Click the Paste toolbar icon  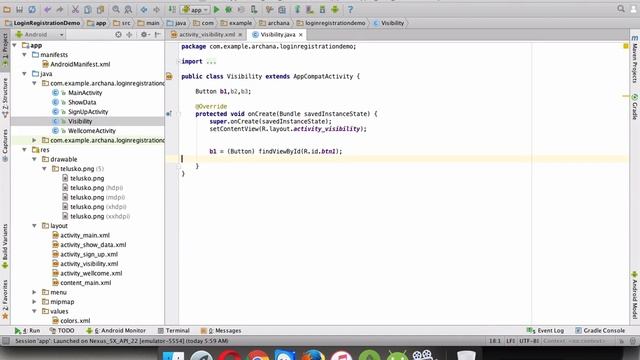(100, 9)
